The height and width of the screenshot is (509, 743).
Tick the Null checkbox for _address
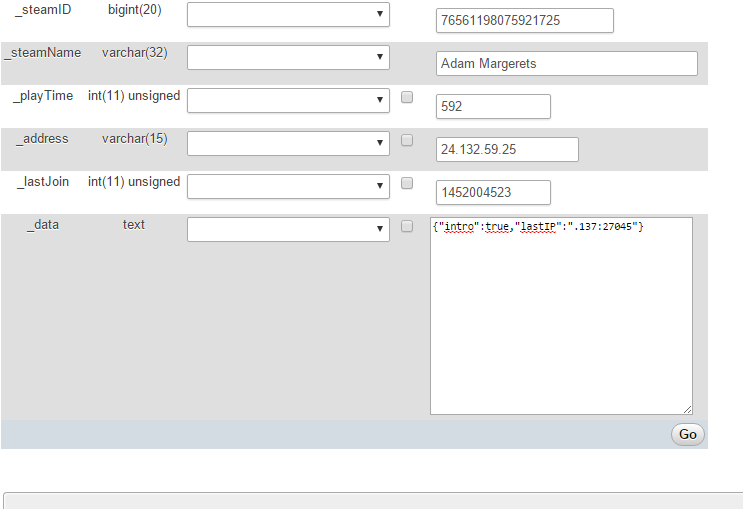click(x=407, y=140)
